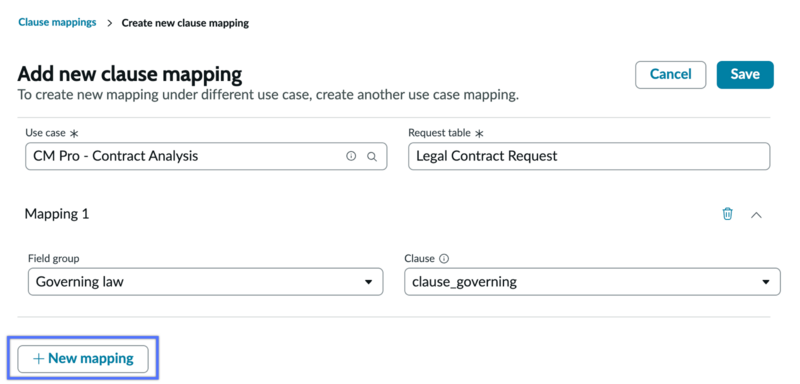Image resolution: width=800 pixels, height=384 pixels.
Task: Open the Field group dropdown
Action: coord(206,281)
